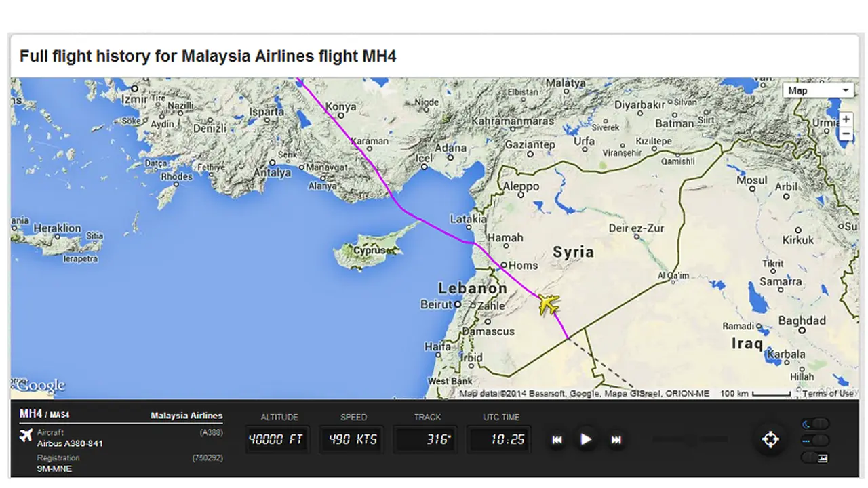Screen dimensions: 868x488
Task: Click the Deir ez-Zur label
Action: (x=636, y=228)
